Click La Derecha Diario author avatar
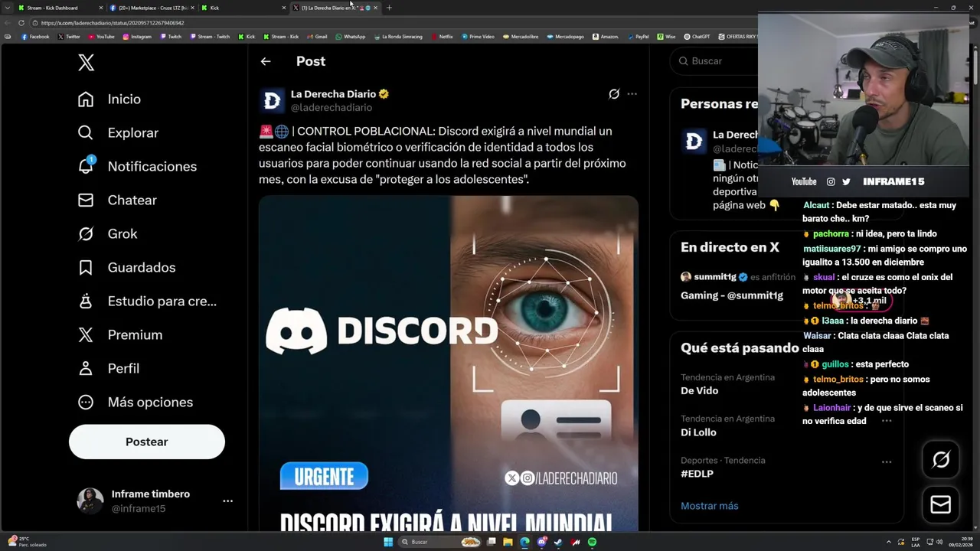Image resolution: width=980 pixels, height=551 pixels. coord(272,100)
